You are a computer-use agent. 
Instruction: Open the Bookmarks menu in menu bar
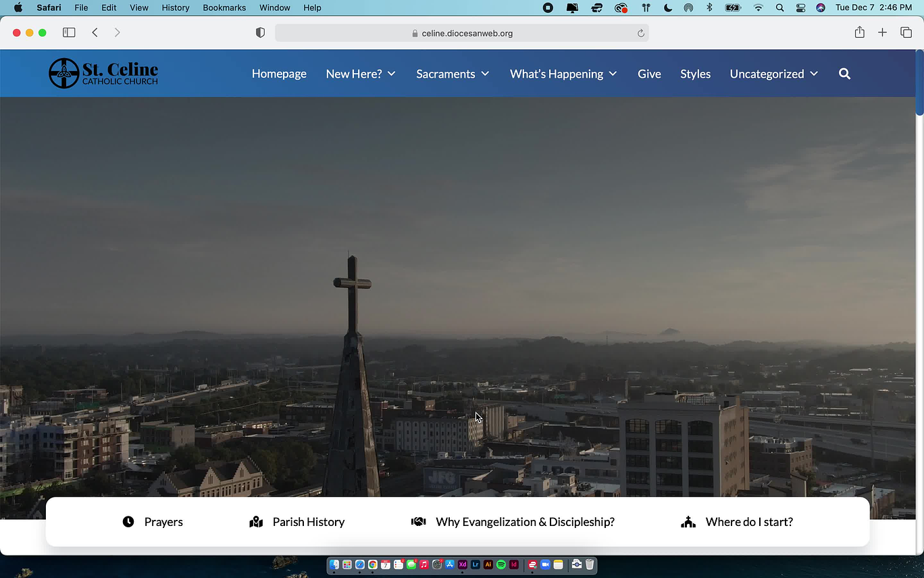click(224, 7)
